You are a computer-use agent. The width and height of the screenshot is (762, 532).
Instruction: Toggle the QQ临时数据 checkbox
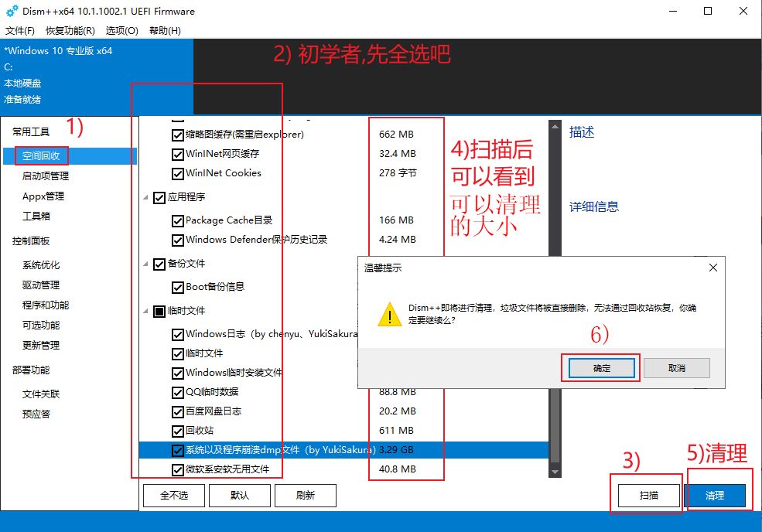(178, 392)
